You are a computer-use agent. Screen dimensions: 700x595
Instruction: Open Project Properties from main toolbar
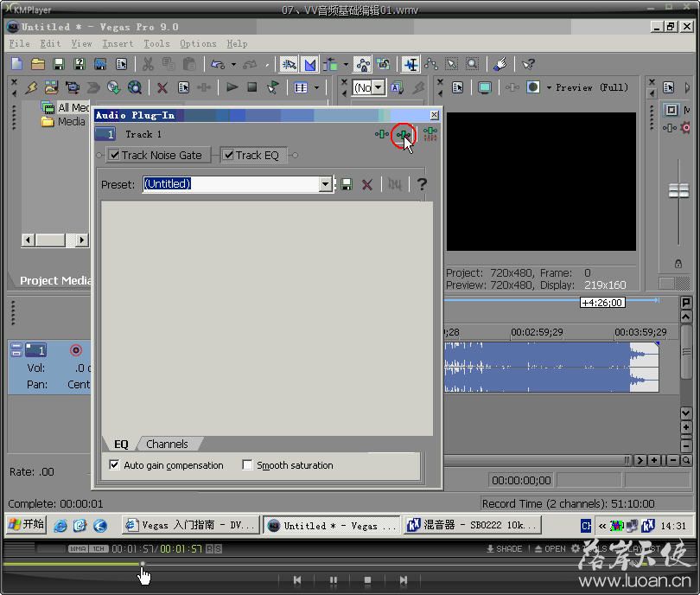pyautogui.click(x=121, y=64)
